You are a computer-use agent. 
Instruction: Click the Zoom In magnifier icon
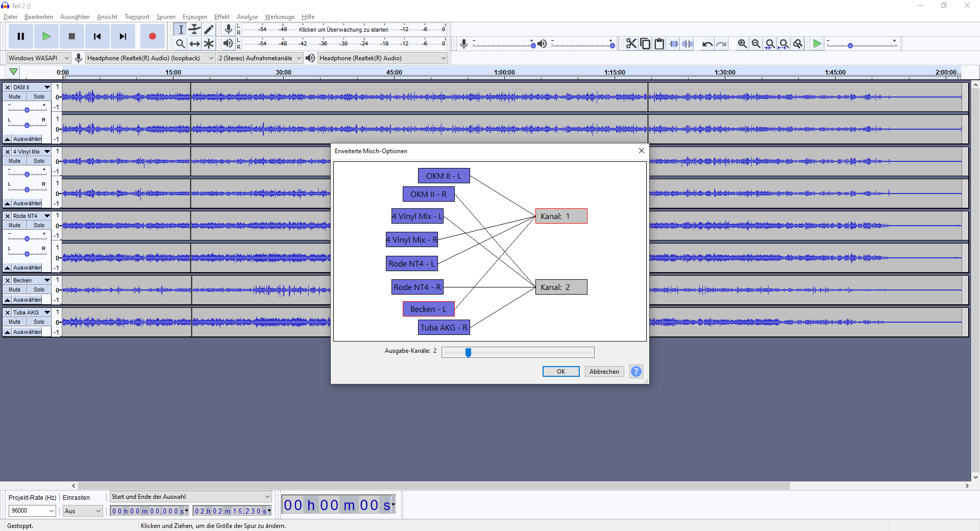click(x=742, y=44)
